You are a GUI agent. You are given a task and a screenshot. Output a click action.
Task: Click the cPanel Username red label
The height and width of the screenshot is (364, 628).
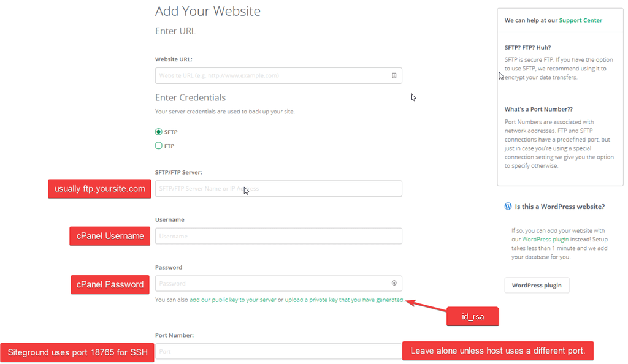pyautogui.click(x=110, y=236)
